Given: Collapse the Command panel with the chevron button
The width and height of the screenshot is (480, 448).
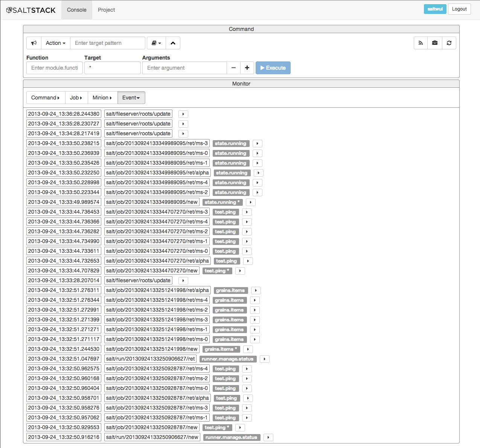Looking at the screenshot, I should point(173,43).
